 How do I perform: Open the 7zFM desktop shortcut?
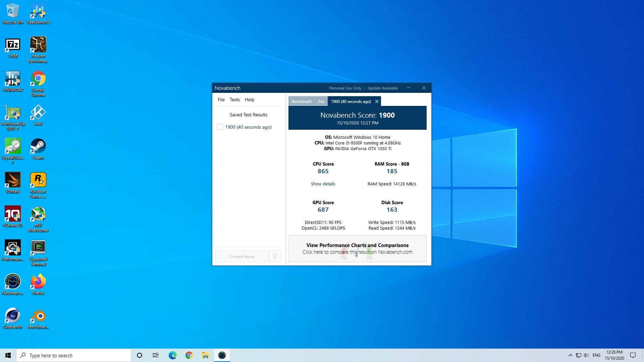point(13,48)
